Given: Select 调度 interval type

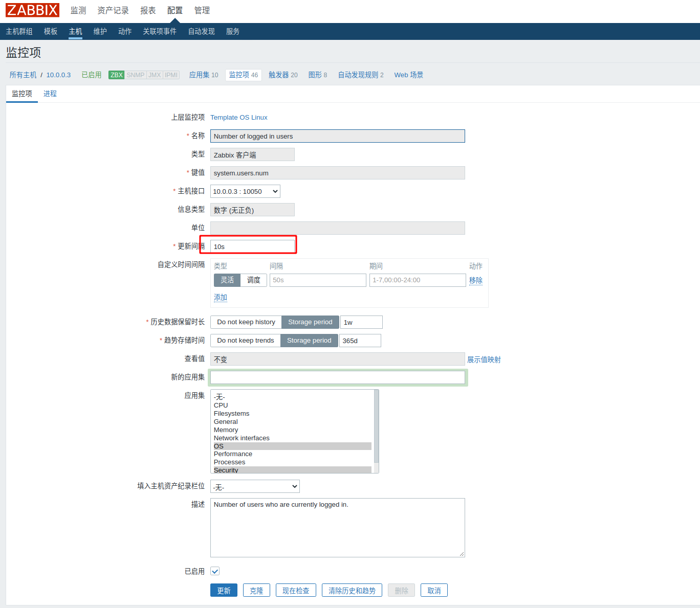Looking at the screenshot, I should 254,280.
